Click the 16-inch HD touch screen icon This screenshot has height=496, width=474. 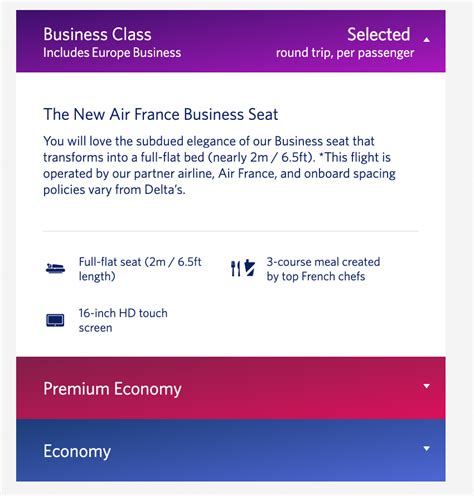55,320
